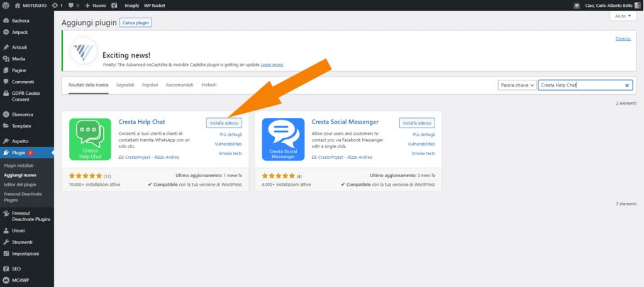Image resolution: width=644 pixels, height=287 pixels.
Task: Open GDPR Cookie Consent settings
Action: tap(25, 96)
